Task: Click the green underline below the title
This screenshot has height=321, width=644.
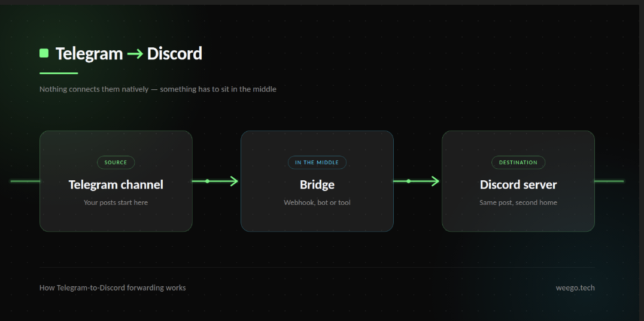Action: 59,73
